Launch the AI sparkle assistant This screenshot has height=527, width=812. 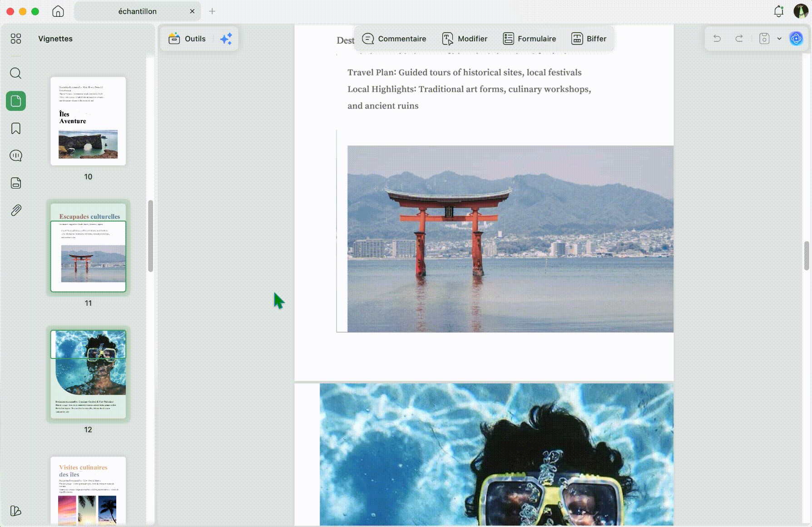click(x=226, y=39)
